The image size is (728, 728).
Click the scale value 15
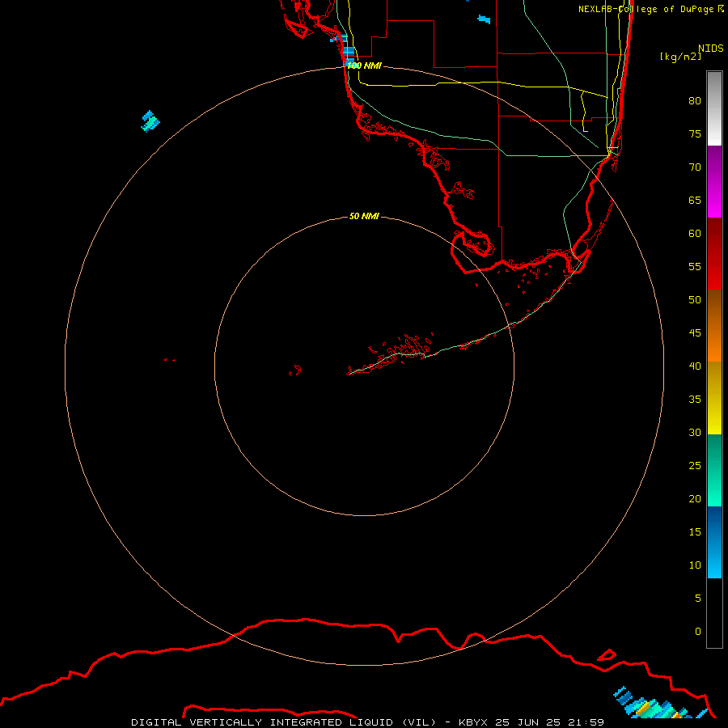(695, 532)
